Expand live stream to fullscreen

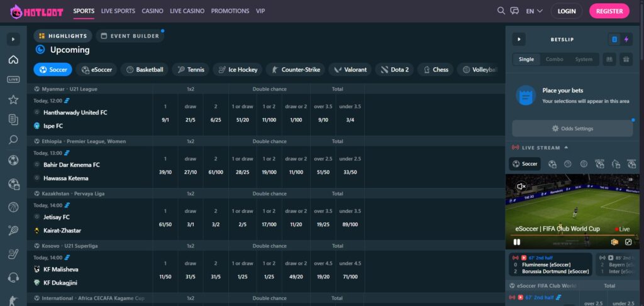click(628, 242)
